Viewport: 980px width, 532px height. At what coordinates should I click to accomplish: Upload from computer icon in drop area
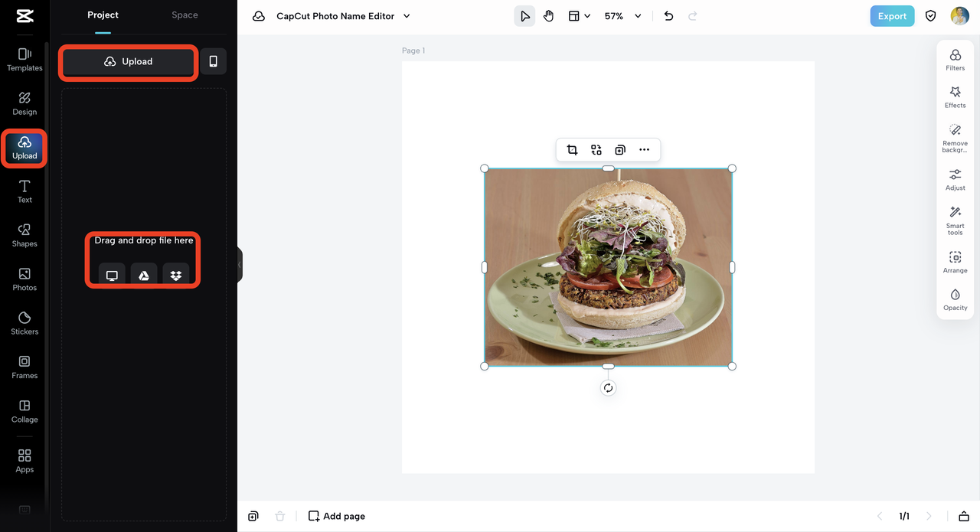tap(112, 275)
